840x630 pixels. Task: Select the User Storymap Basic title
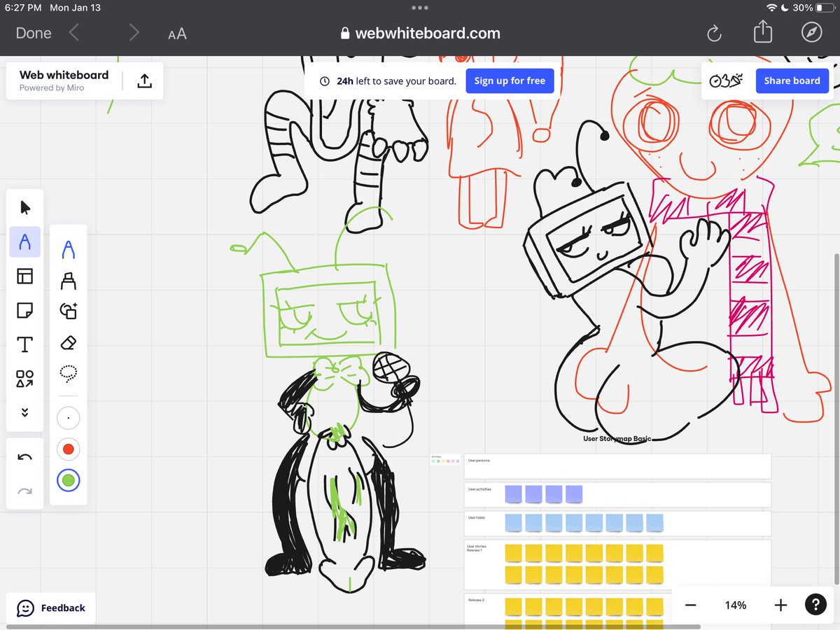coord(617,438)
